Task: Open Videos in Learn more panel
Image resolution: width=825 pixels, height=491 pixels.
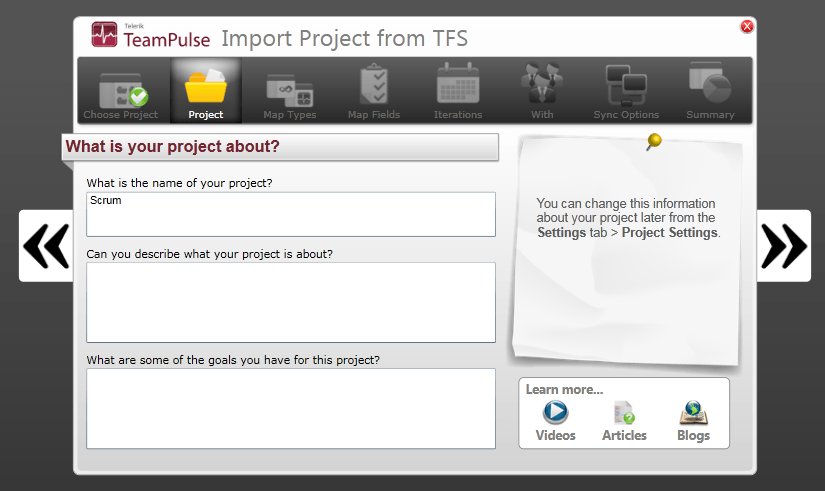Action: tap(555, 421)
